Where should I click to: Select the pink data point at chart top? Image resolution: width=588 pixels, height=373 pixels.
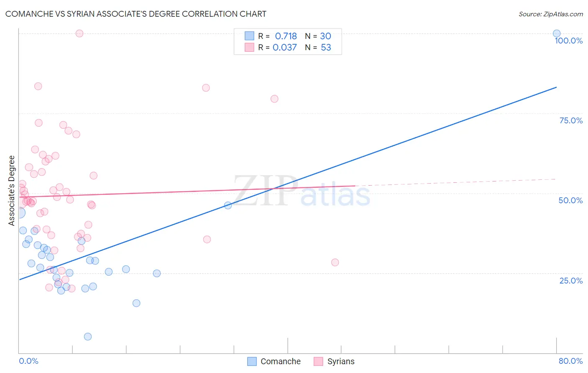(79, 33)
